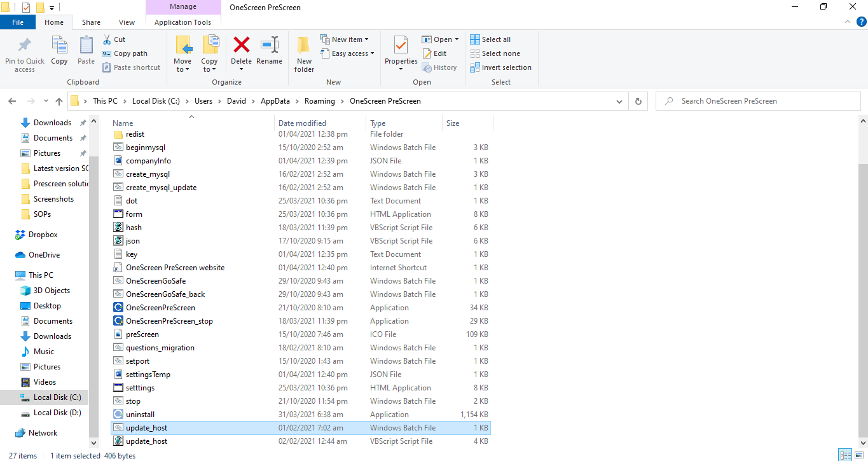Click the Paste clipboard icon
868x461 pixels.
[86, 46]
